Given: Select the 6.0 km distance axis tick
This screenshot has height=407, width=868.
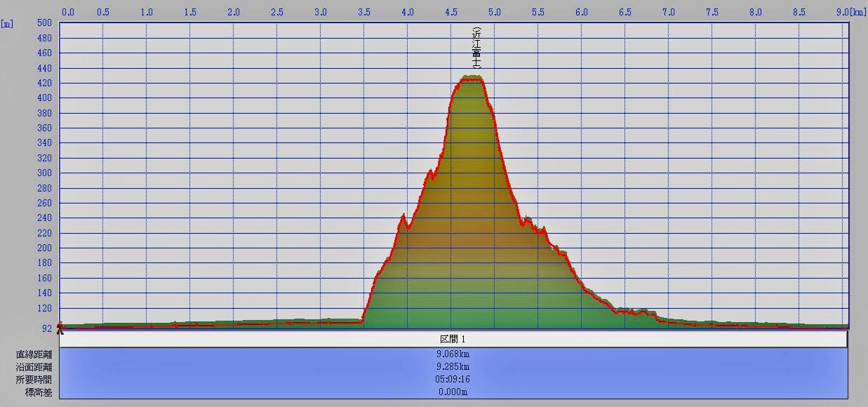Looking at the screenshot, I should [x=581, y=12].
